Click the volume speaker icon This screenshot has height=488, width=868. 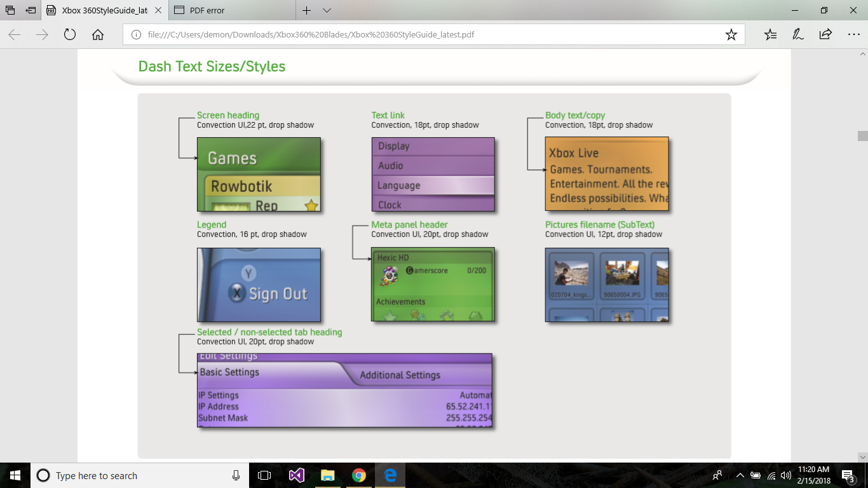pos(786,475)
